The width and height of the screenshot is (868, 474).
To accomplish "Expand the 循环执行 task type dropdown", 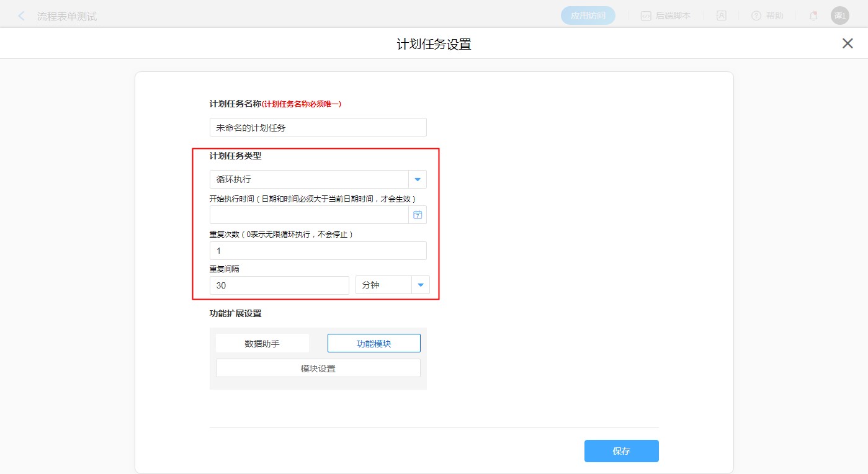I will [x=418, y=179].
